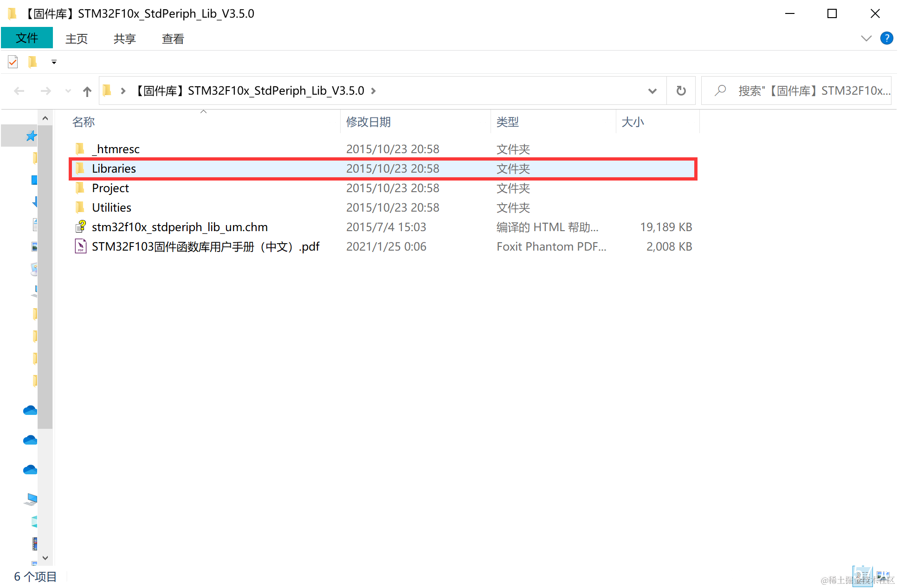898x588 pixels.
Task: Expand the ribbon with the chevron
Action: tap(866, 38)
